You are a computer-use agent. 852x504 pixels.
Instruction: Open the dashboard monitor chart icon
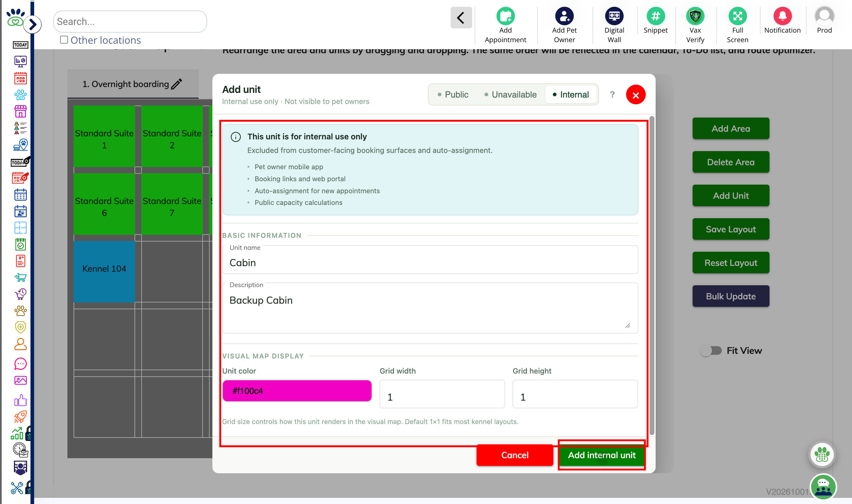point(20,62)
